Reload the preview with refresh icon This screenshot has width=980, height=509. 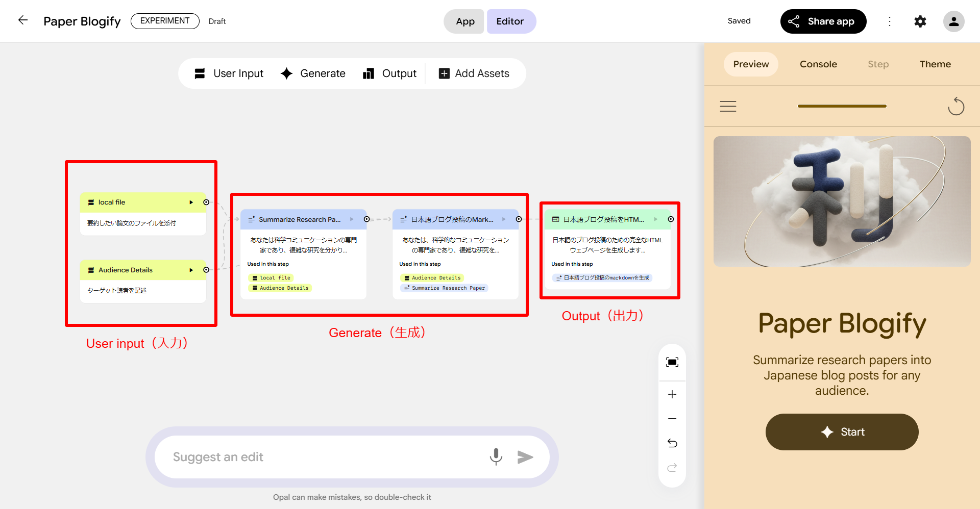click(x=955, y=106)
